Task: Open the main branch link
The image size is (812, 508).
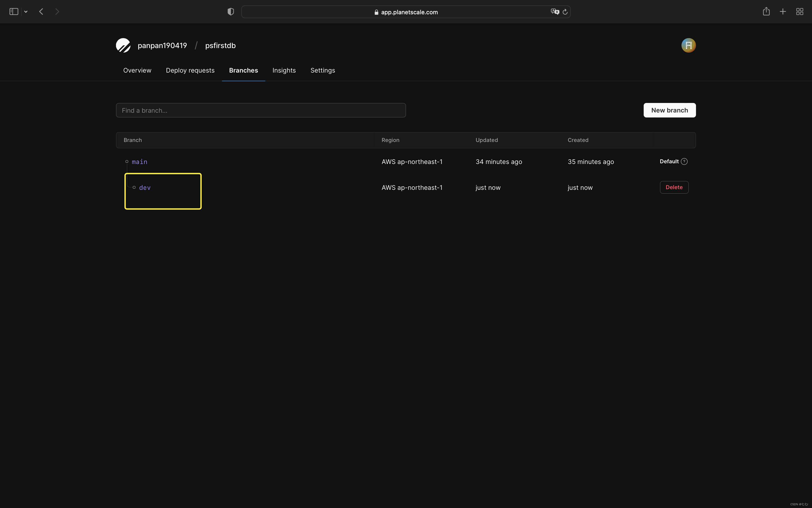Action: point(140,162)
